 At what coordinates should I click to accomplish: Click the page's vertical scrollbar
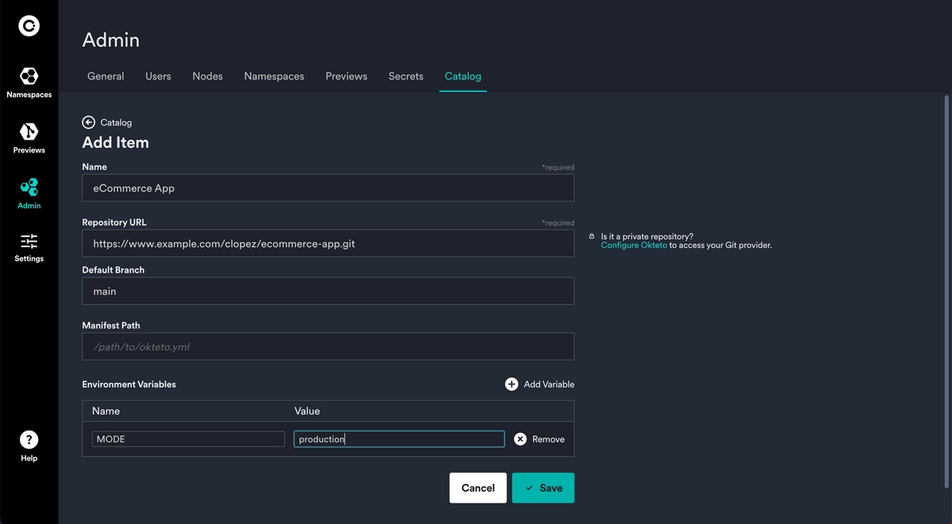tap(947, 291)
